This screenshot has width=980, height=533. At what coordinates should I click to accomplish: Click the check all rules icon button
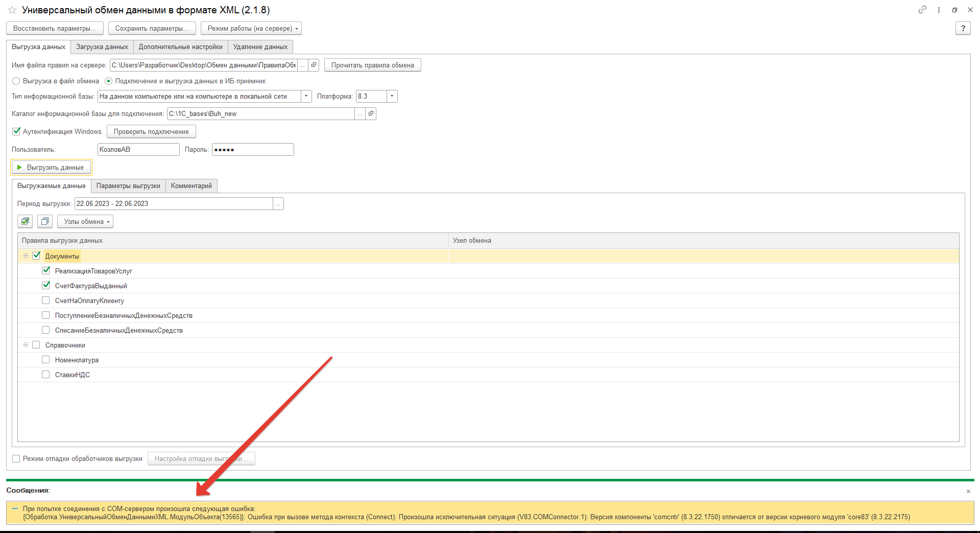click(25, 221)
